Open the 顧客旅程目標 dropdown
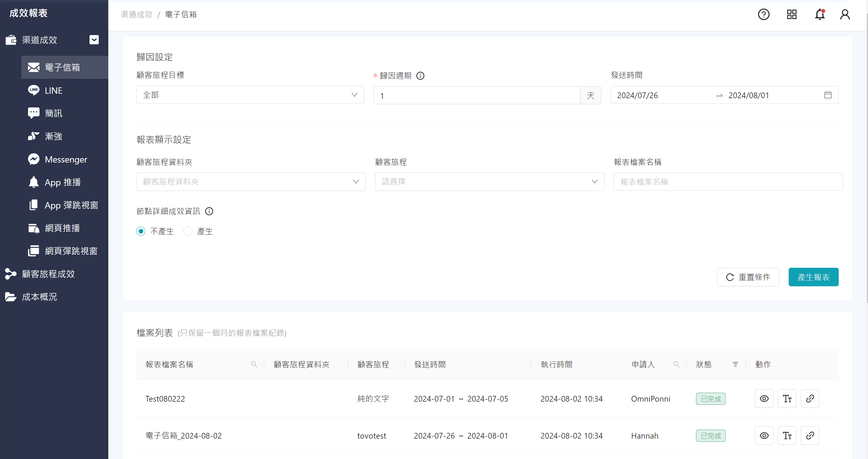 250,95
